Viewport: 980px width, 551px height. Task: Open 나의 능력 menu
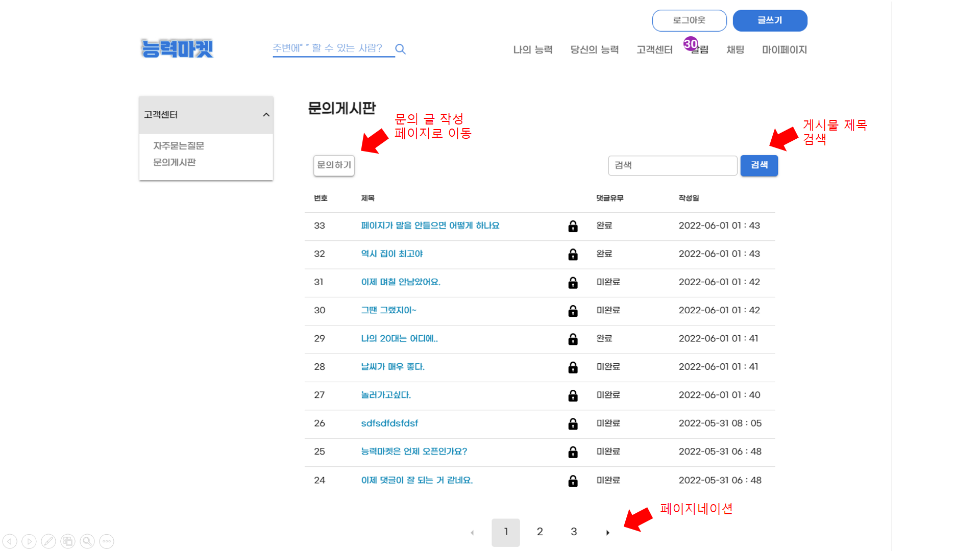click(x=533, y=49)
